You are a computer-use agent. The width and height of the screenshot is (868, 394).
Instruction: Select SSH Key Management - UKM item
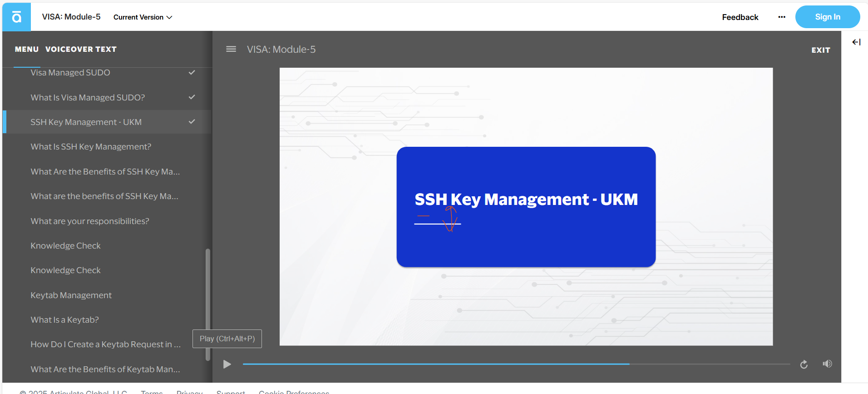[x=107, y=122]
